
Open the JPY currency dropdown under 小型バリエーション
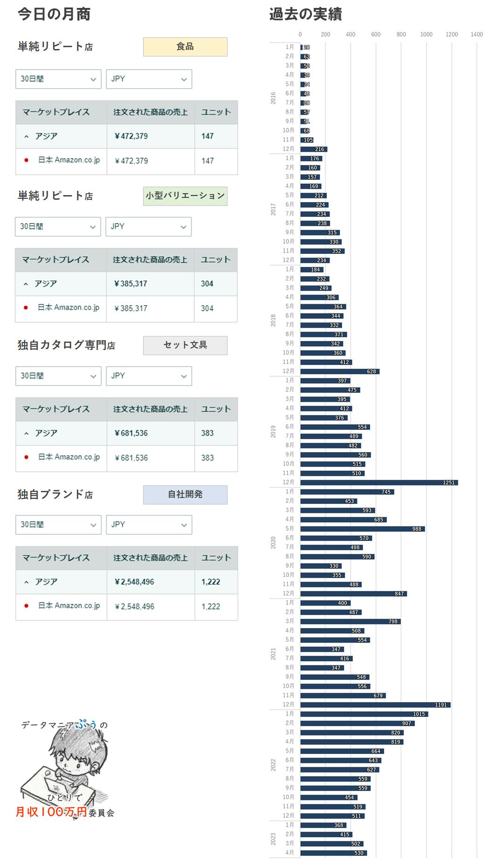click(148, 227)
